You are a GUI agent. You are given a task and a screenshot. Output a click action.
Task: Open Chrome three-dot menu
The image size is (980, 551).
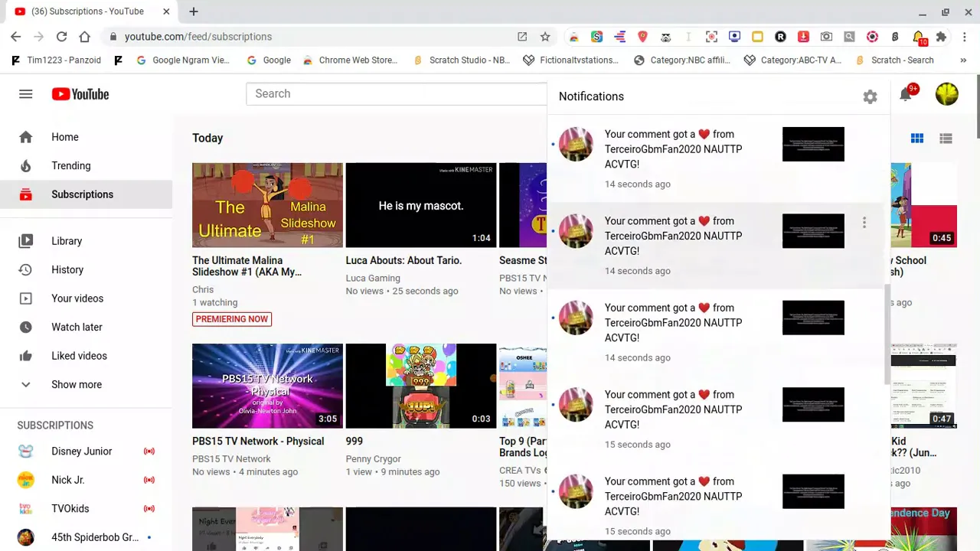point(964,37)
